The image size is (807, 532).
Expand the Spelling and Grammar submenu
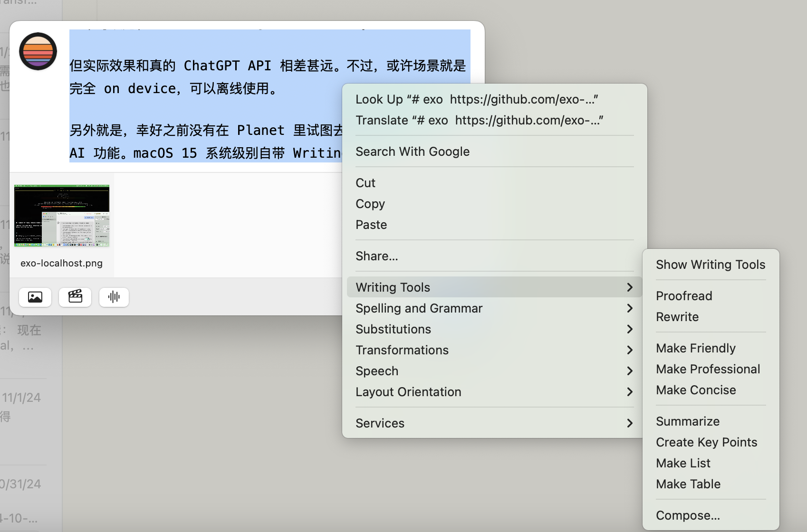(x=494, y=308)
